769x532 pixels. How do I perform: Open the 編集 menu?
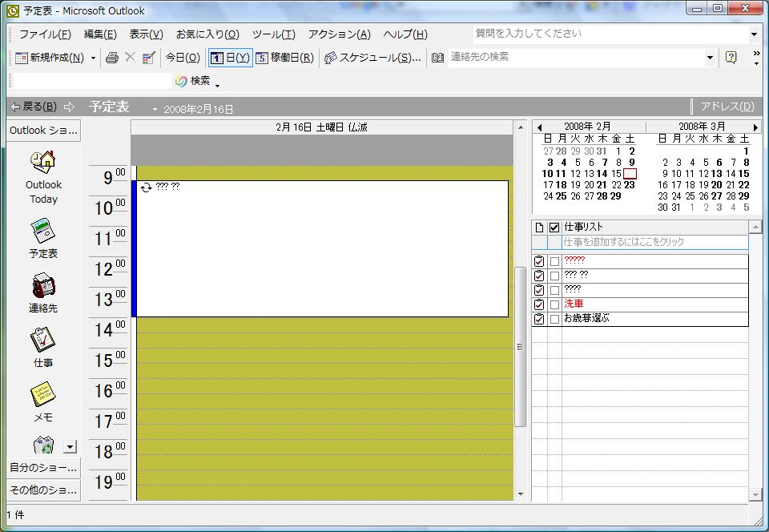(x=100, y=34)
